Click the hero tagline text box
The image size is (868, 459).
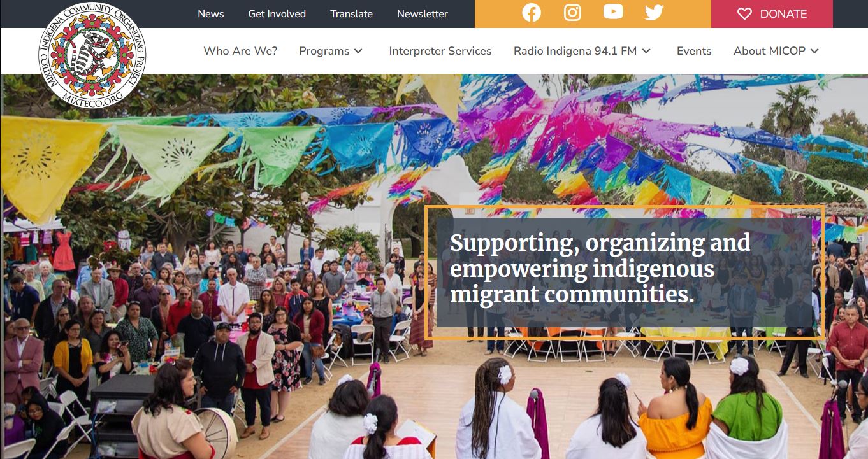coord(625,272)
